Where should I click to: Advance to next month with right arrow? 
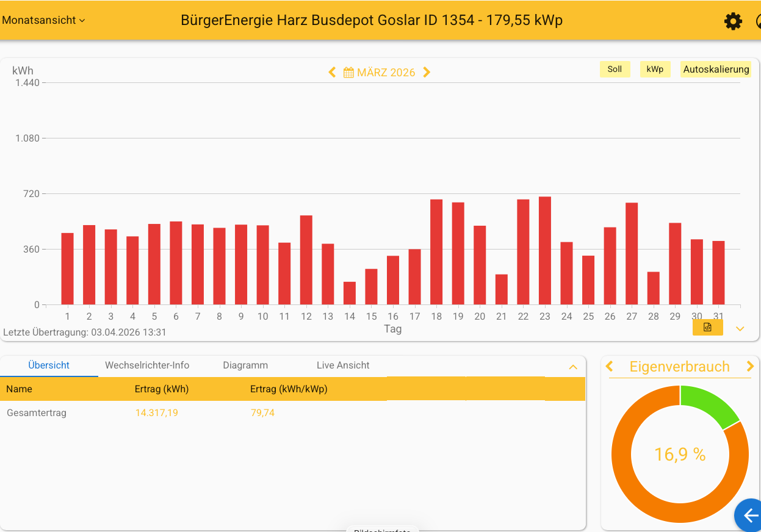click(x=427, y=73)
